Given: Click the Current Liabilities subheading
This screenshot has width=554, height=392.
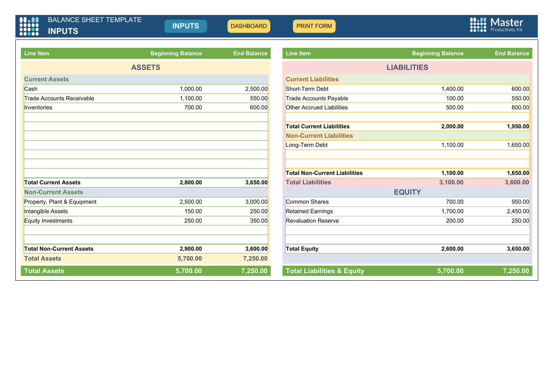Looking at the screenshot, I should [x=312, y=79].
